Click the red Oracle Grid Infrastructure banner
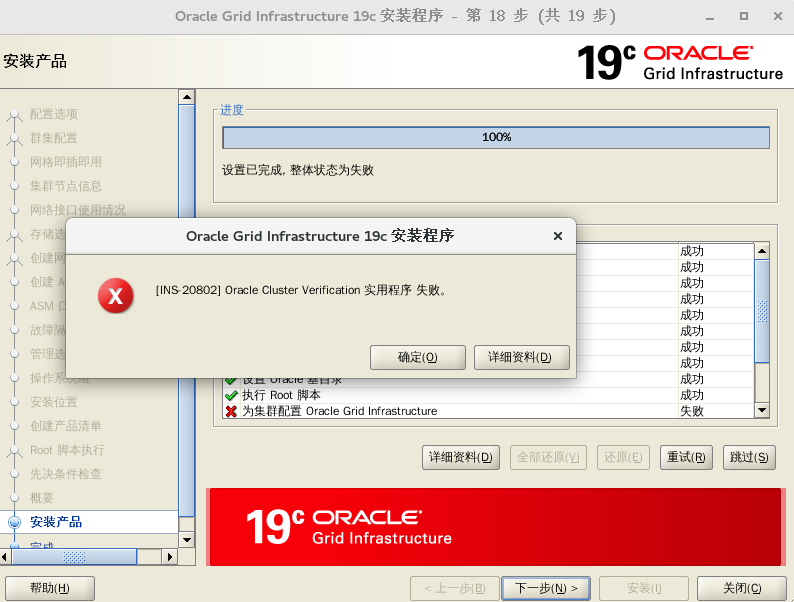This screenshot has height=602, width=794. point(492,526)
